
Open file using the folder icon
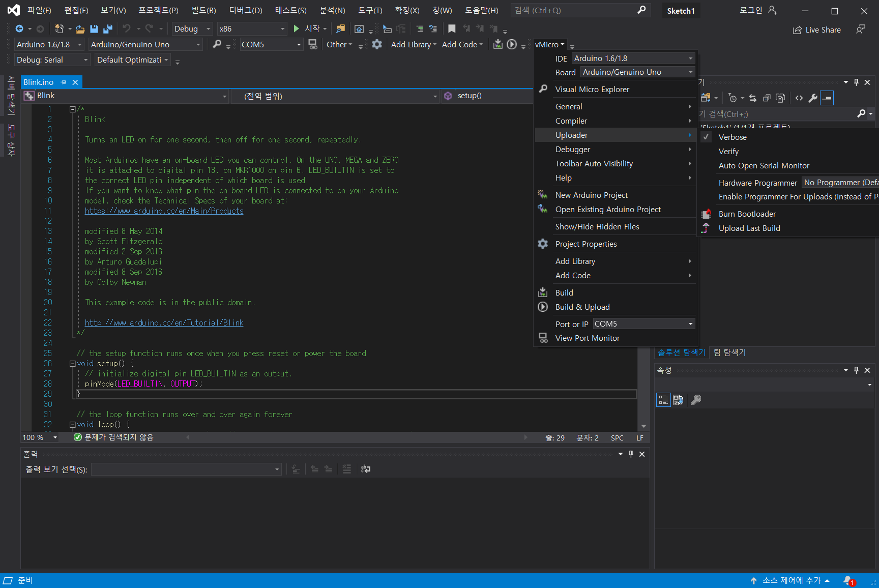click(80, 29)
